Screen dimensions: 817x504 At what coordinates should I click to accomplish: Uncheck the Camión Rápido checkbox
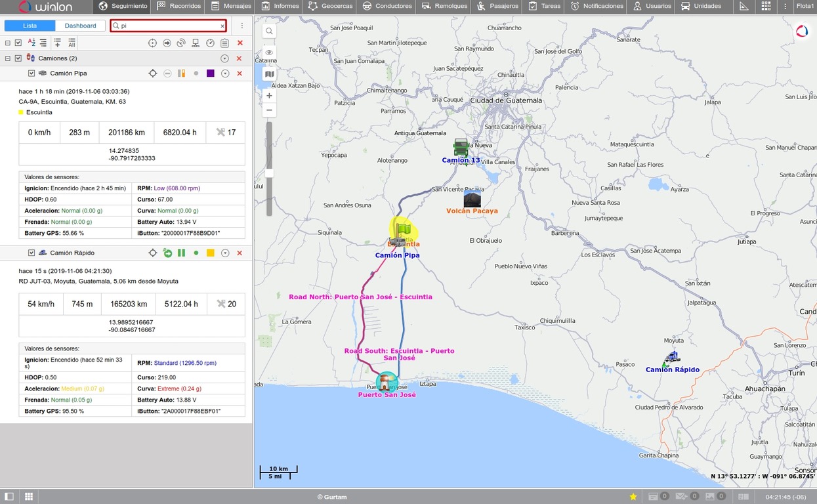pos(31,253)
